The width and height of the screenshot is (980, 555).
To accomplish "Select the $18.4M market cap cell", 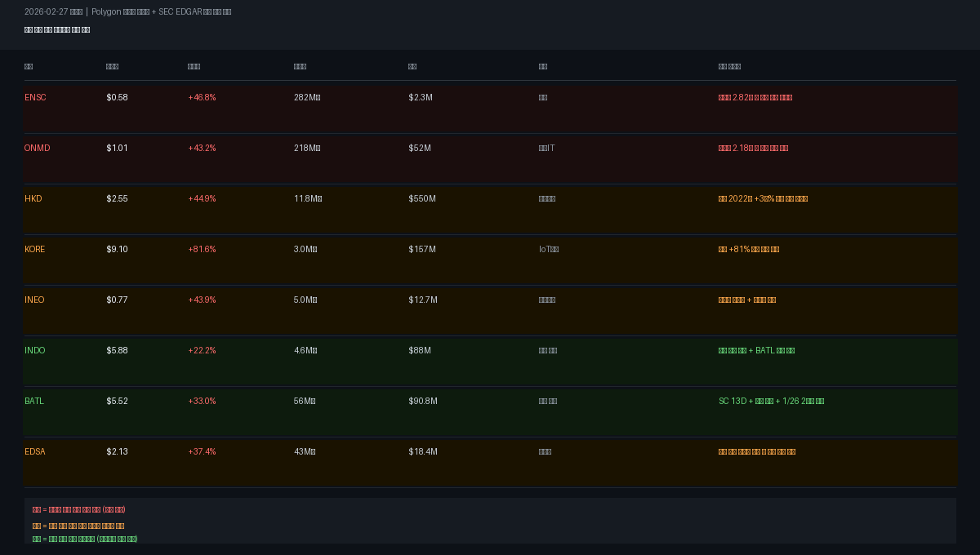I will pyautogui.click(x=423, y=451).
